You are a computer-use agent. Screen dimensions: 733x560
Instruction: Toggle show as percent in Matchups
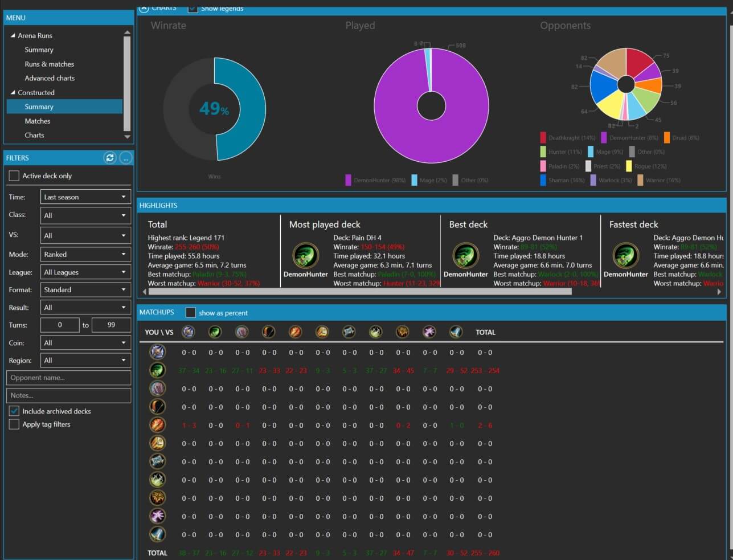coord(191,312)
